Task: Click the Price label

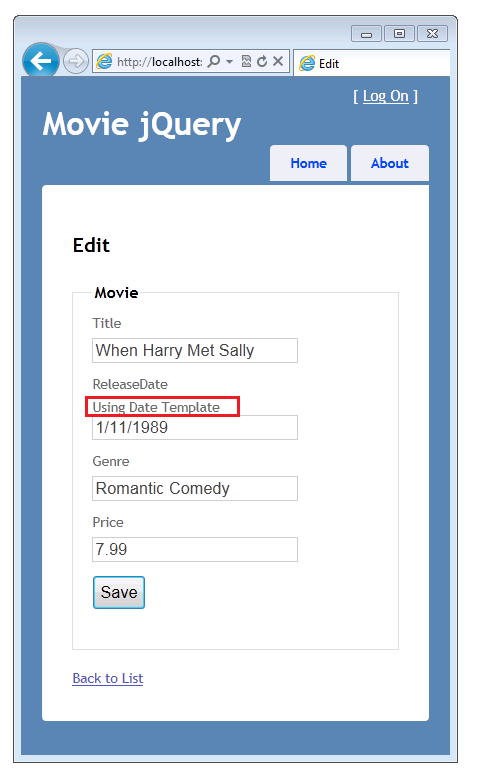Action: [x=108, y=523]
